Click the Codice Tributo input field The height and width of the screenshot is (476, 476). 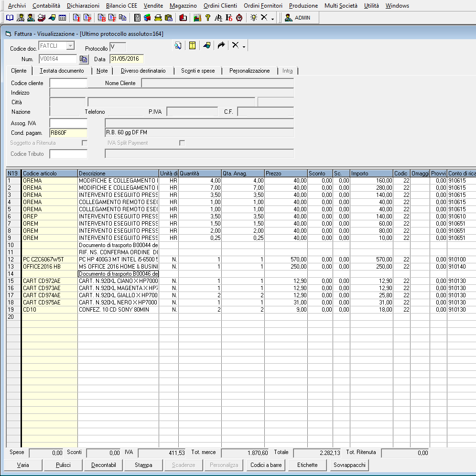68,154
